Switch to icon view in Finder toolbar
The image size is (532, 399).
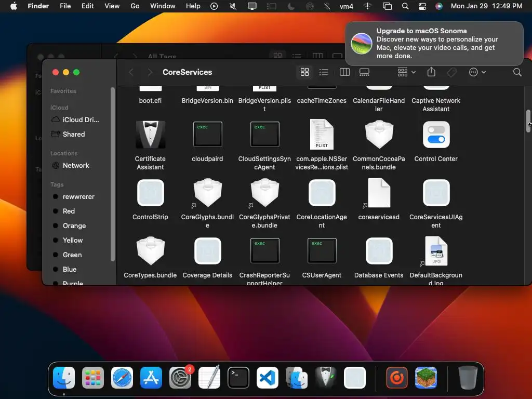[x=304, y=72]
